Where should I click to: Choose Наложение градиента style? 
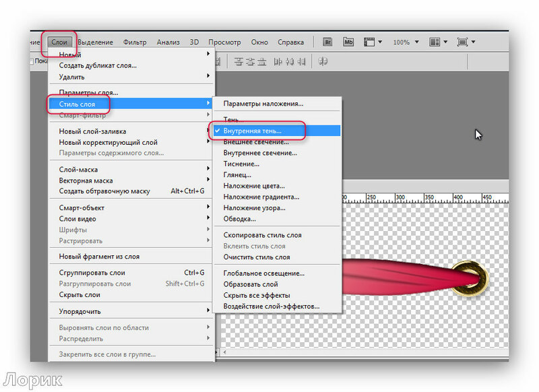277,197
